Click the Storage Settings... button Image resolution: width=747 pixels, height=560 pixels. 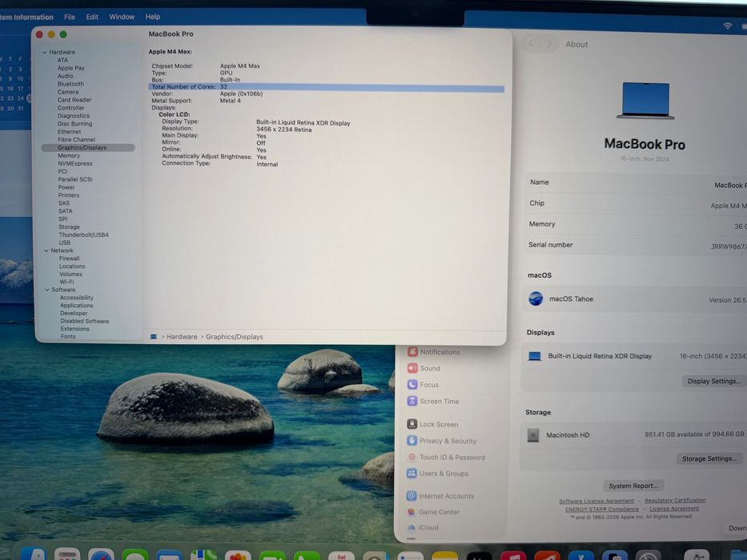pos(709,458)
